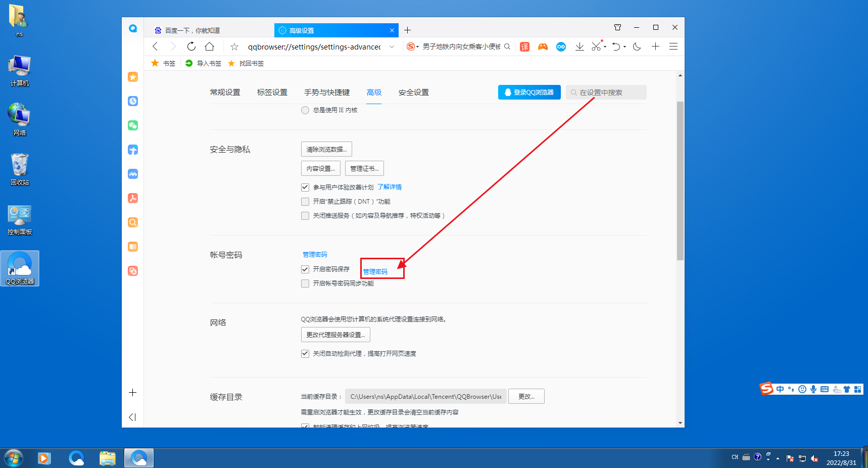868x468 pixels.
Task: Open the skin shirt icon in title bar
Action: (x=617, y=27)
